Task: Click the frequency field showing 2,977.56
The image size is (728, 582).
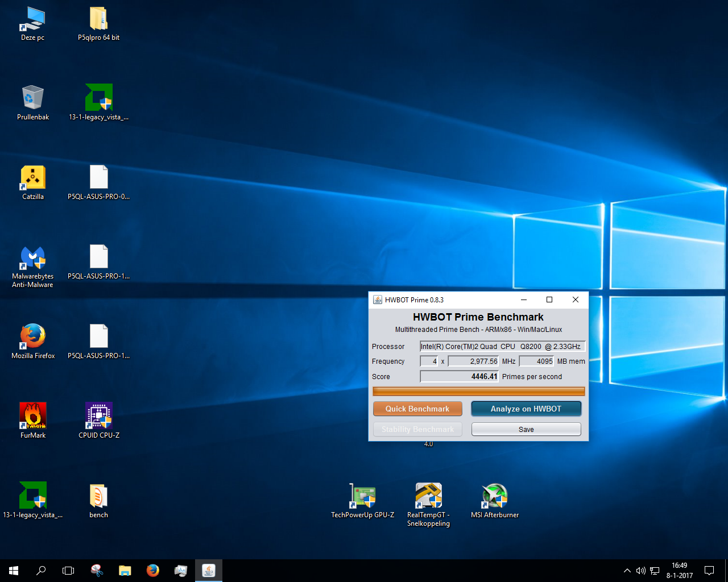Action: pyautogui.click(x=473, y=361)
